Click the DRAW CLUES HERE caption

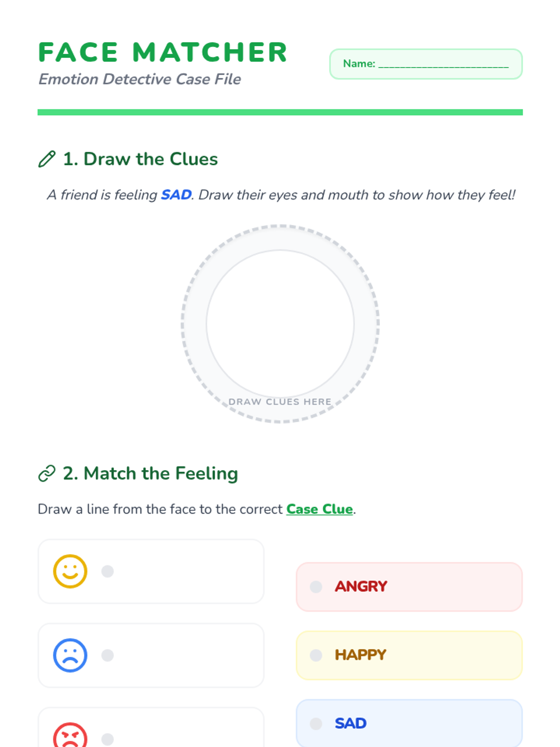(x=280, y=402)
